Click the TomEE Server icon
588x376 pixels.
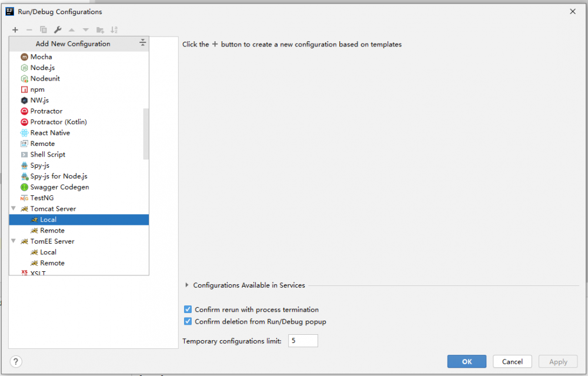click(x=24, y=242)
